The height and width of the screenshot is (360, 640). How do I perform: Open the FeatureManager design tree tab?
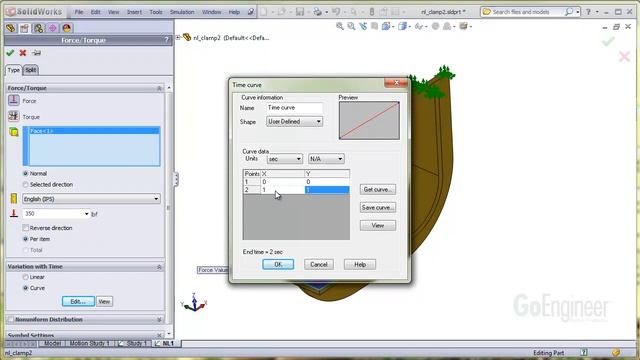pyautogui.click(x=11, y=28)
